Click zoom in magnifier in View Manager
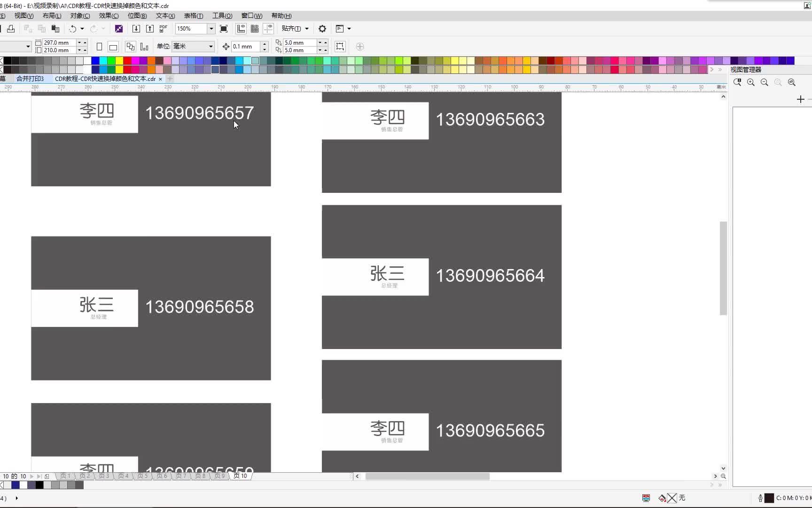This screenshot has height=508, width=812. point(751,82)
